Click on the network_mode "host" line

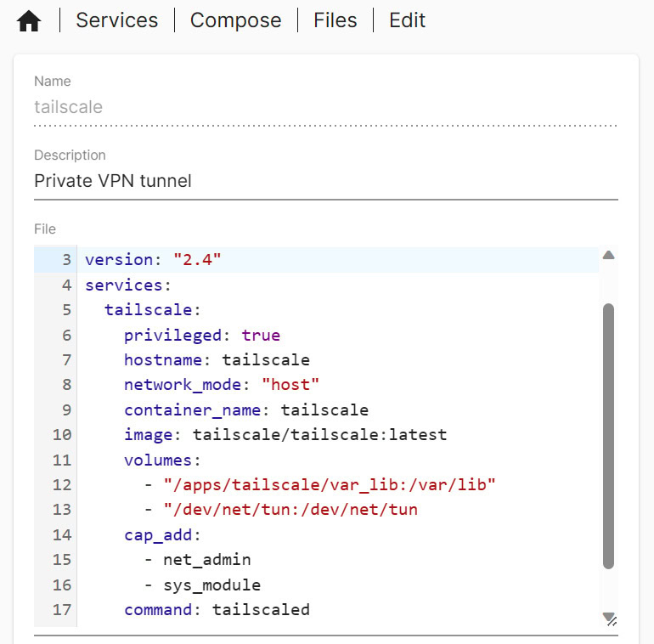tap(221, 385)
